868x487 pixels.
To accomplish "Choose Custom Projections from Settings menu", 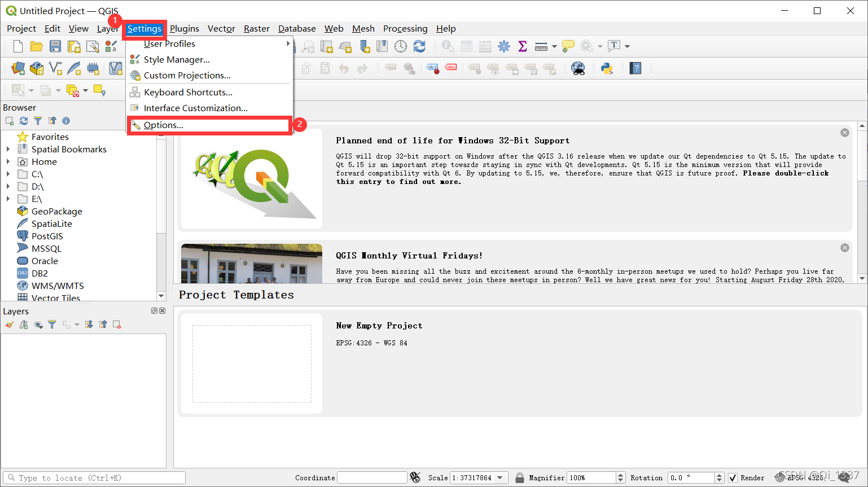I will (210, 75).
